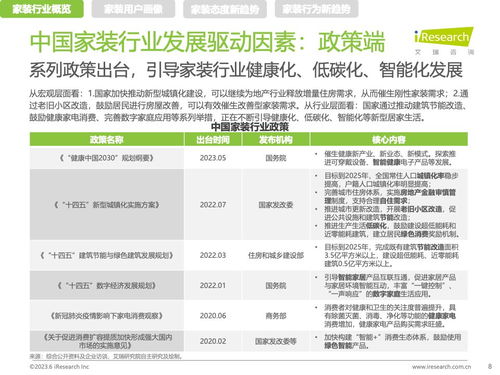Click the table title 中国家装行业政策

(x=250, y=127)
